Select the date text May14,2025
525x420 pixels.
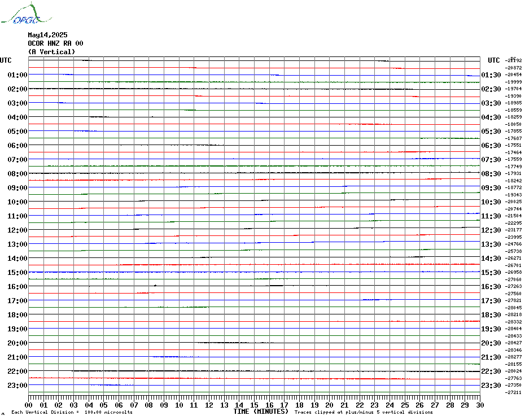tap(47, 35)
